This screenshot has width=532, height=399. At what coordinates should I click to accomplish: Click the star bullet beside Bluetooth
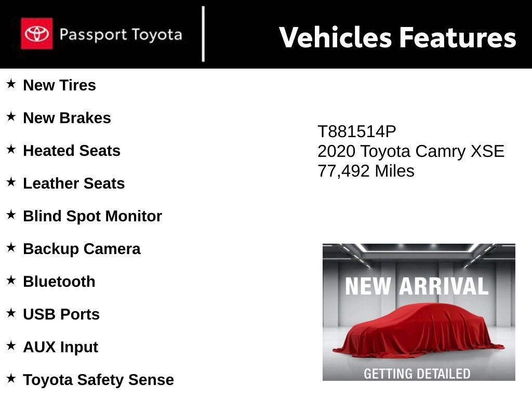click(11, 280)
